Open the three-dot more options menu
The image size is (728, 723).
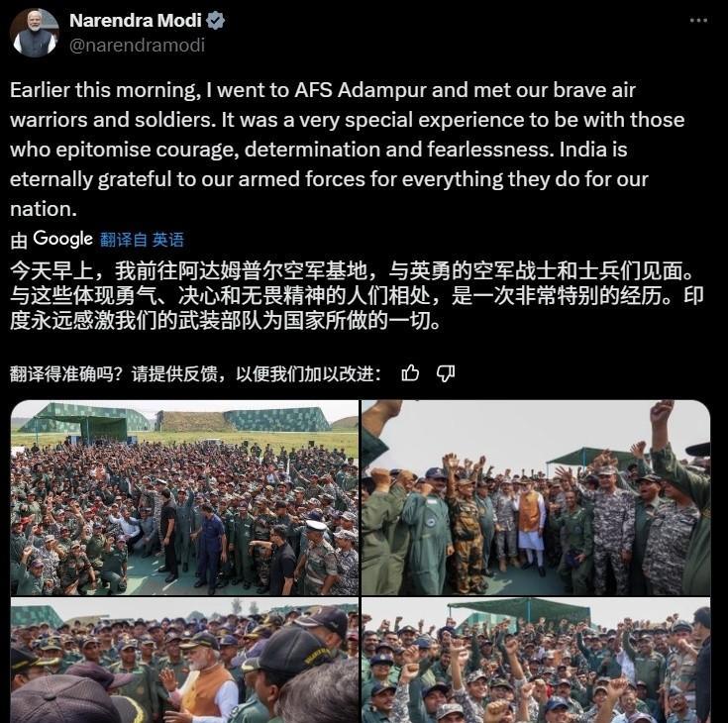[698, 21]
